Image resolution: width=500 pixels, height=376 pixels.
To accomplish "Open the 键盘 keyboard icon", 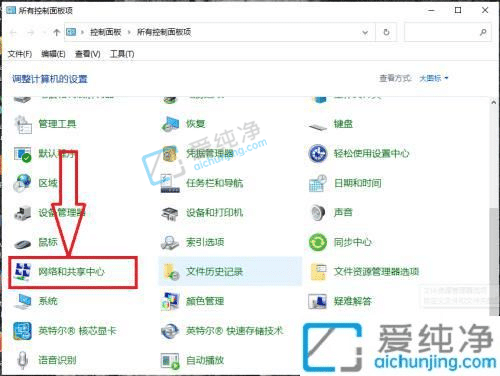I will coord(318,126).
